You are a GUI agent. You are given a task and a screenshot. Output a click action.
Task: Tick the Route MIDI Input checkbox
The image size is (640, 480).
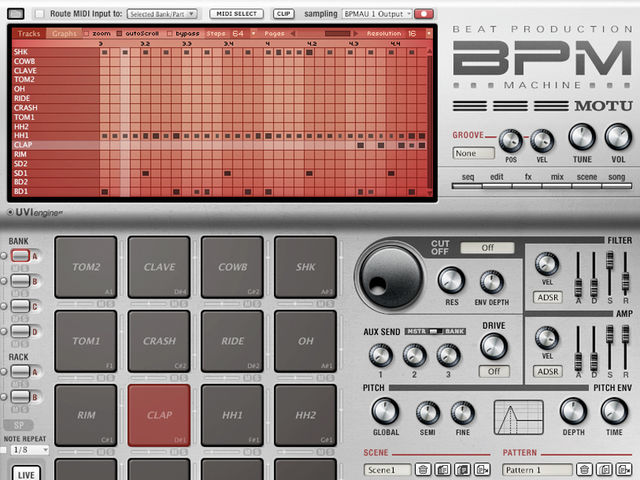click(x=40, y=14)
